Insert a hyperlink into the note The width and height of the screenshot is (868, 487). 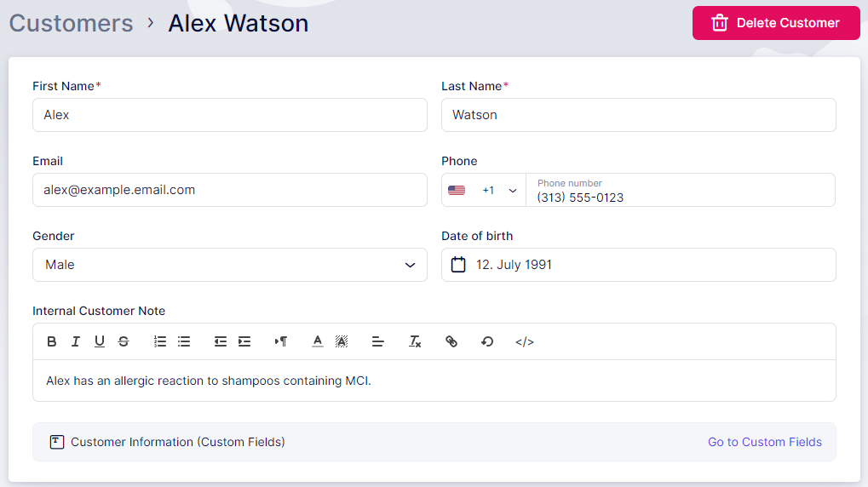(451, 341)
